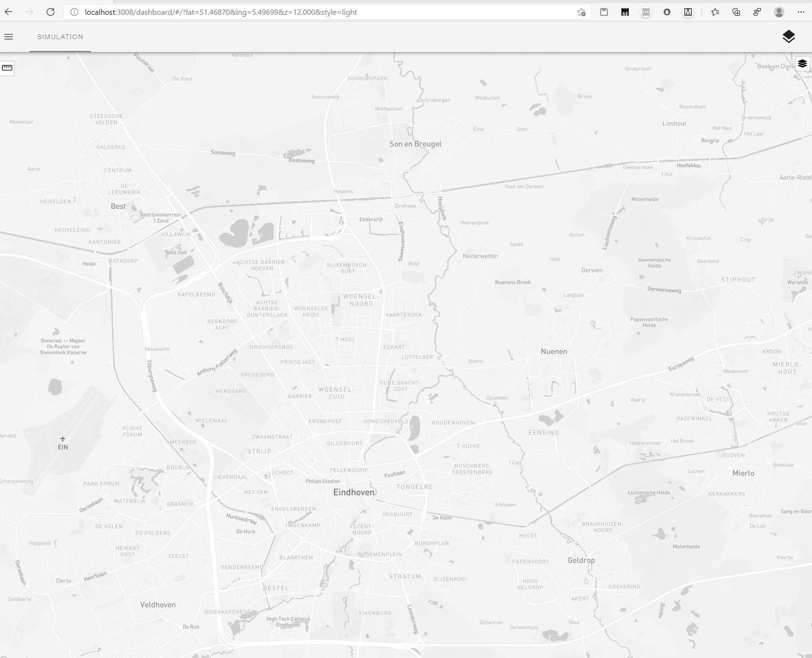View site information icon in address bar

[x=74, y=12]
